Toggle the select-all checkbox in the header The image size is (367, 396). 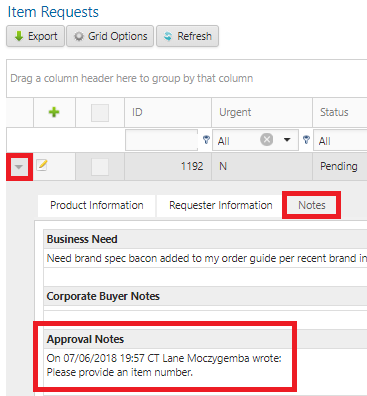click(x=100, y=113)
